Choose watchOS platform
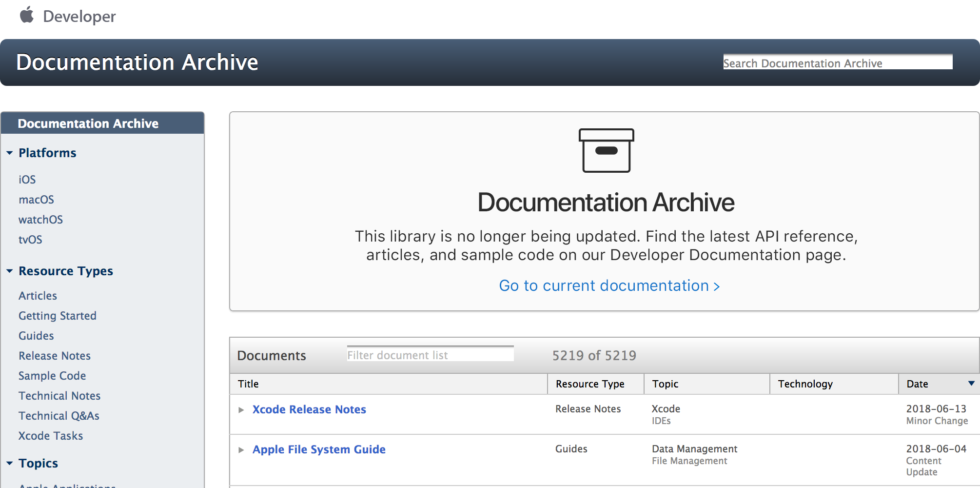The width and height of the screenshot is (980, 488). click(40, 220)
